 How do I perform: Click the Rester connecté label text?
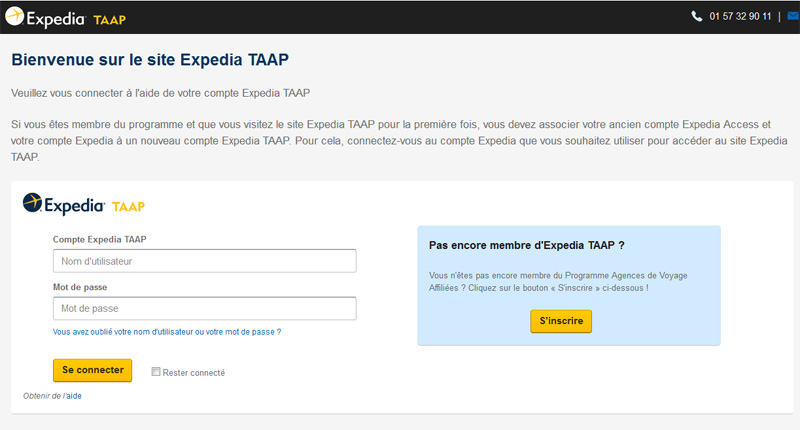pyautogui.click(x=194, y=373)
